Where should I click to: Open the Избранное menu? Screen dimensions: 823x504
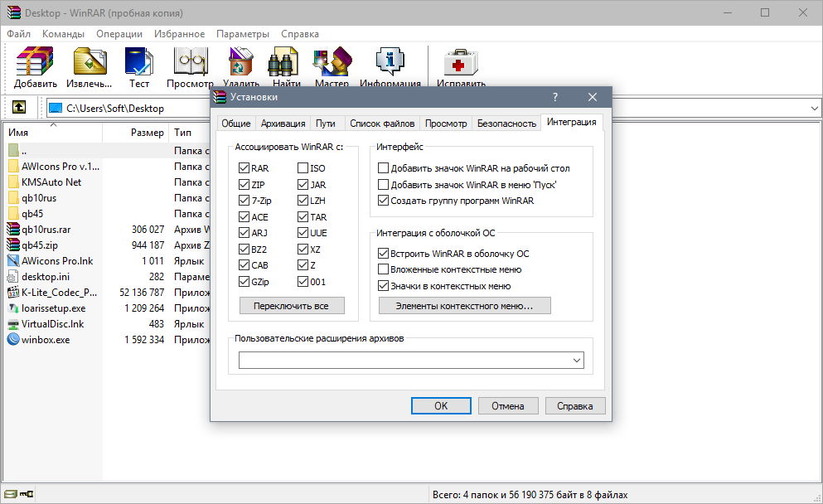pos(180,34)
